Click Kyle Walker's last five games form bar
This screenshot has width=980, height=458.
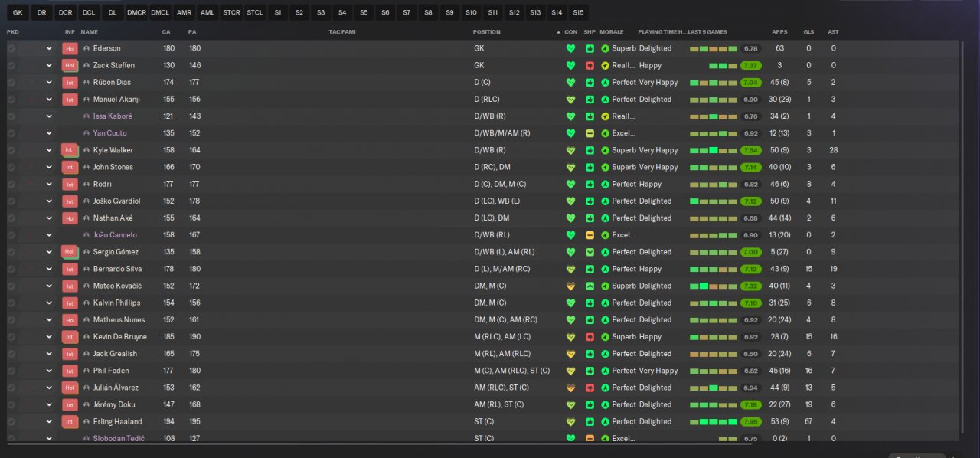[713, 150]
